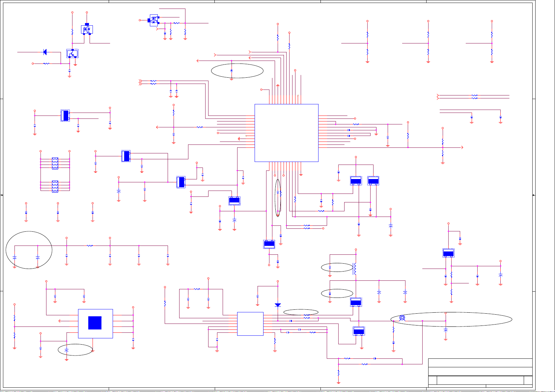
Task: Click the title block frame in the sheet corner
Action: click(x=480, y=373)
